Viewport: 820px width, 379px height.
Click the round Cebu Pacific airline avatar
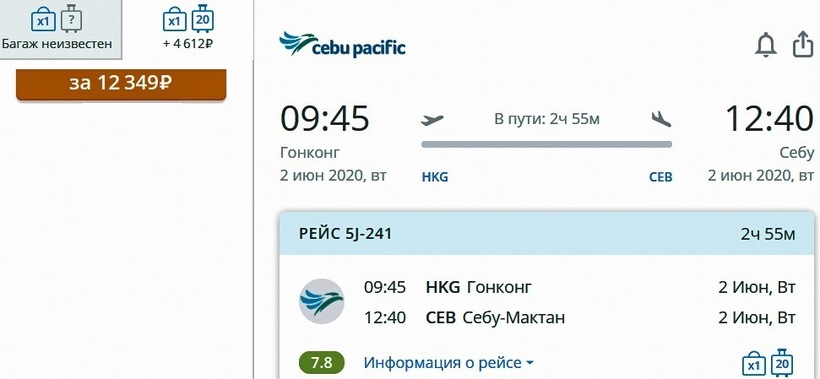[x=322, y=301]
